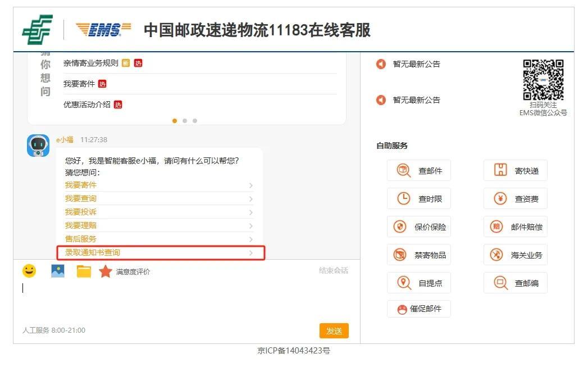
Task: Click the 查资费 self-service button
Action: point(516,198)
